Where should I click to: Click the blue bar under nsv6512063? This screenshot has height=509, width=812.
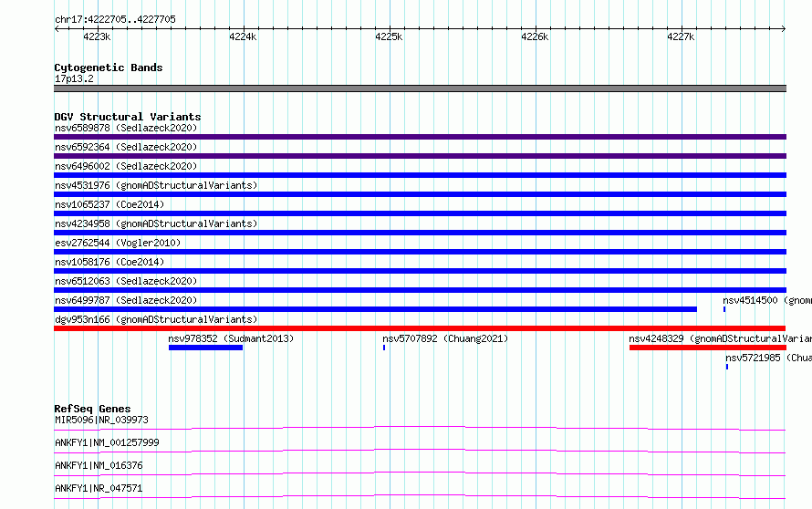[420, 290]
